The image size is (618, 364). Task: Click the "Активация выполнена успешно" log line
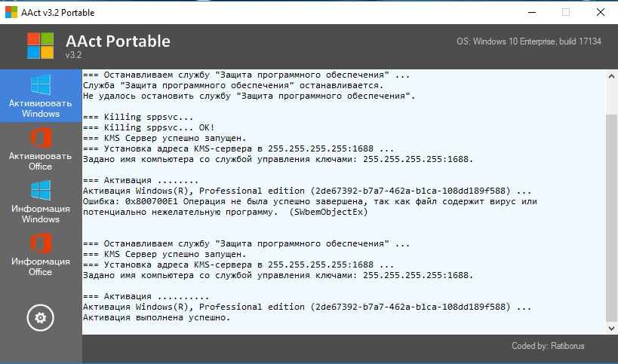[156, 318]
